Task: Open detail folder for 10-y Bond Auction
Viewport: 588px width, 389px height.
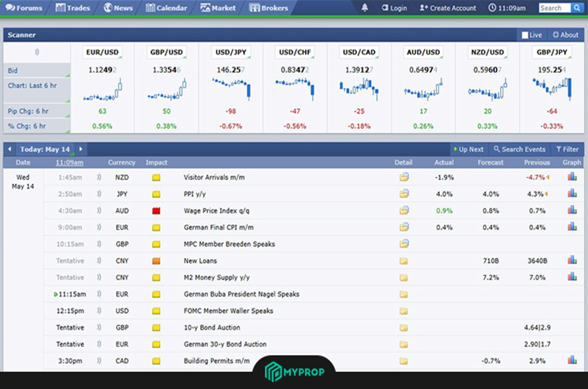Action: (x=404, y=328)
